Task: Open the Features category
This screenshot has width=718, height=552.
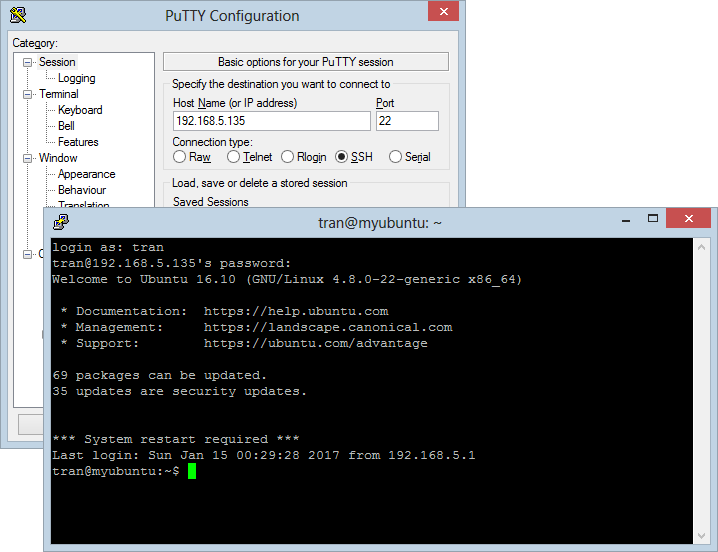Action: [78, 142]
